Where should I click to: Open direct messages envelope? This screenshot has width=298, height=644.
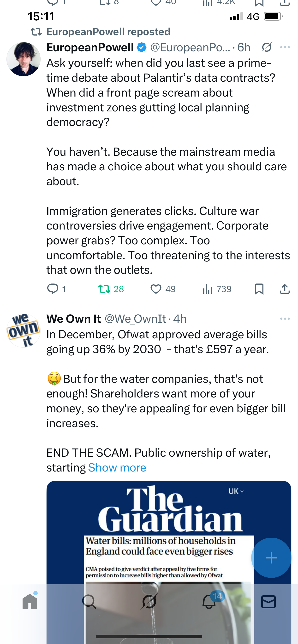[x=268, y=601]
